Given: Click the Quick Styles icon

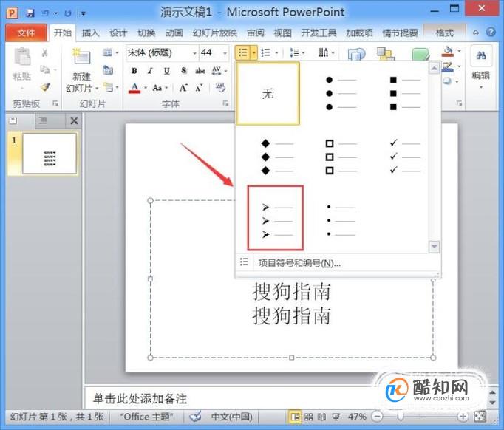Looking at the screenshot, I should coord(420,55).
